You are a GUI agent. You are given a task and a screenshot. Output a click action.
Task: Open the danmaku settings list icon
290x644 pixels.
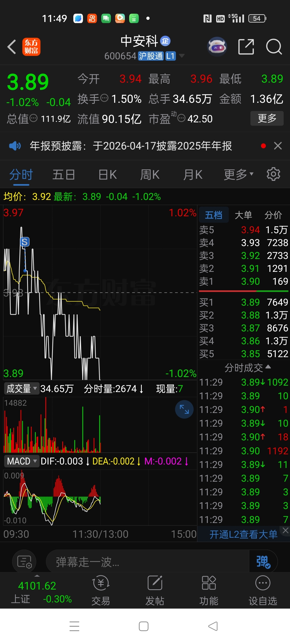coord(24,561)
